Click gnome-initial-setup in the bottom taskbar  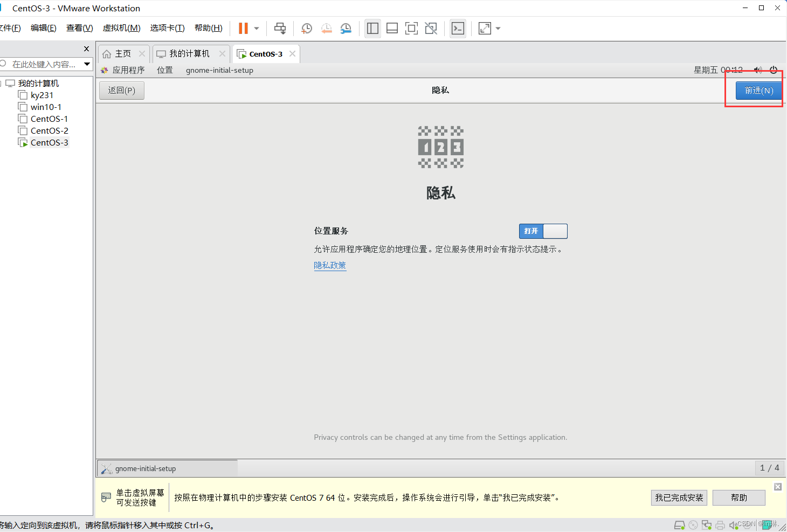tap(167, 468)
